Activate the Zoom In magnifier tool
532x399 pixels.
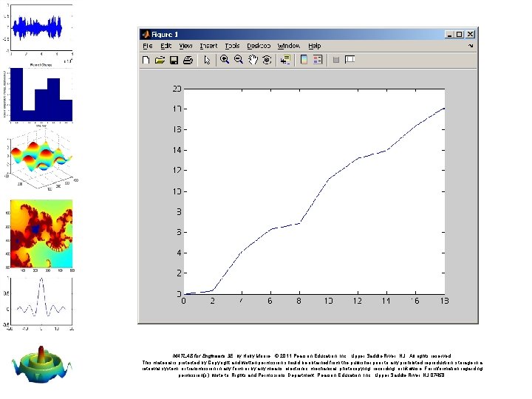[225, 60]
